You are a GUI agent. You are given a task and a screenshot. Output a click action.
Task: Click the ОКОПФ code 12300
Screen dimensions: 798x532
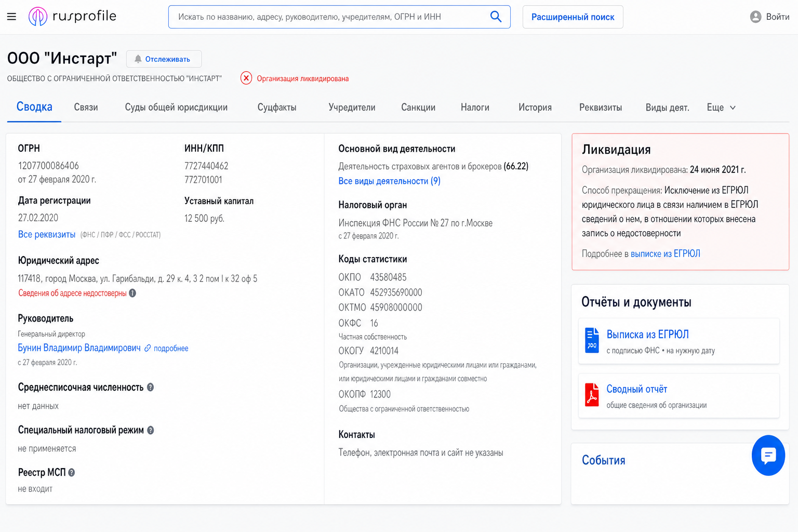click(x=380, y=394)
